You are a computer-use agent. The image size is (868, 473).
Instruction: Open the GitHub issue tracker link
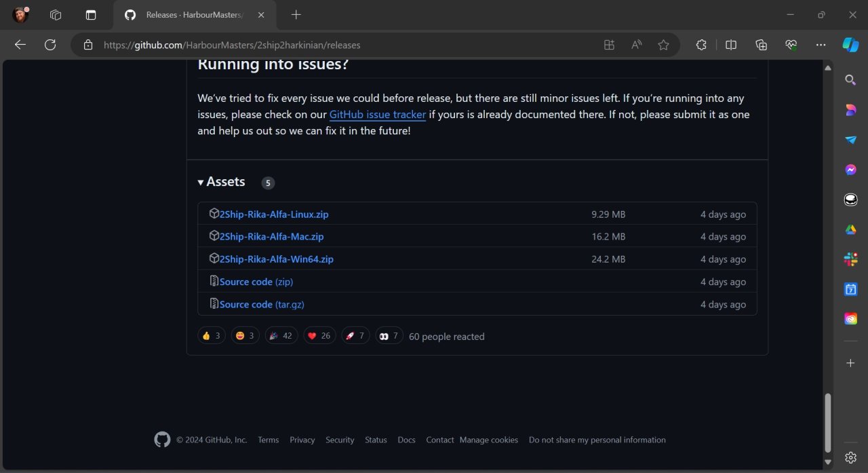377,115
